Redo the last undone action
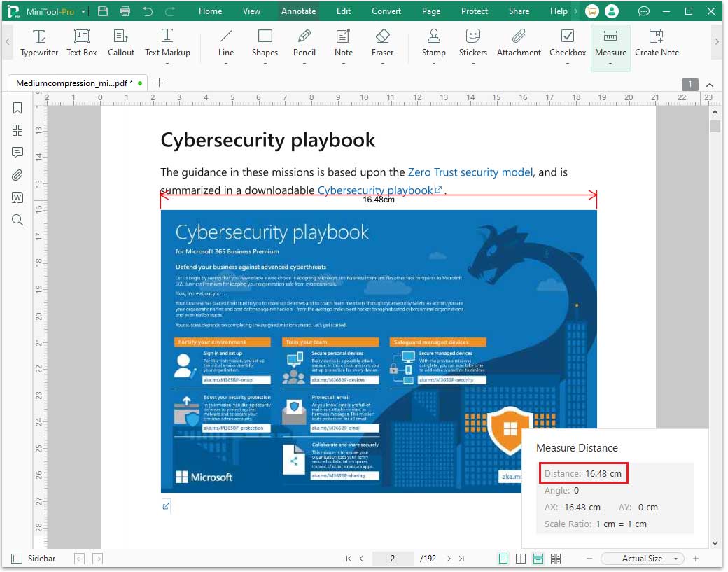 (170, 11)
